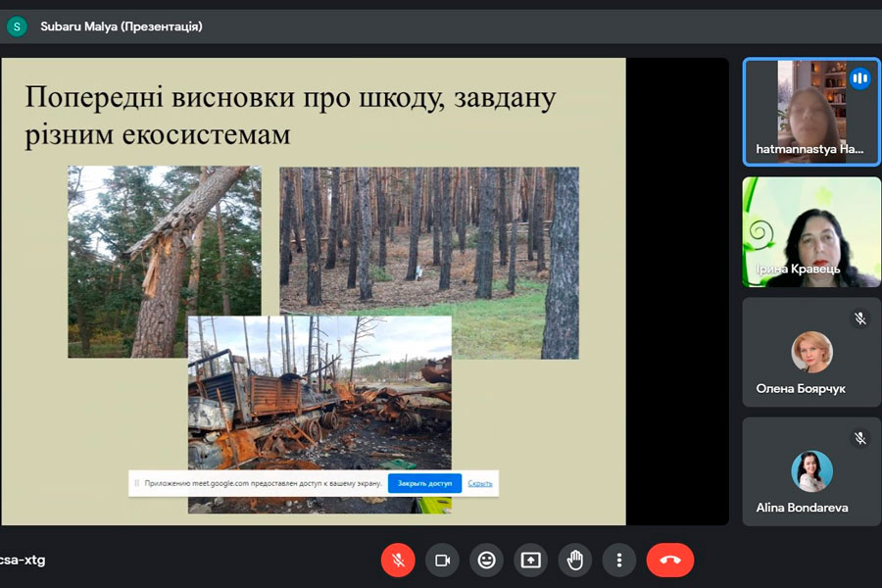882x588 pixels.
Task: Click the meeting code "csa-xtg"
Action: point(22,560)
